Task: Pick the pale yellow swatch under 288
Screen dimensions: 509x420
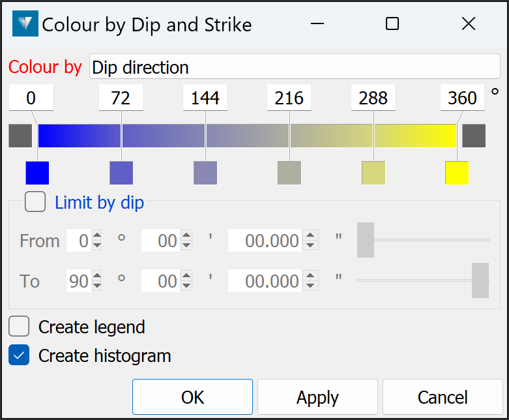Action: [x=373, y=173]
